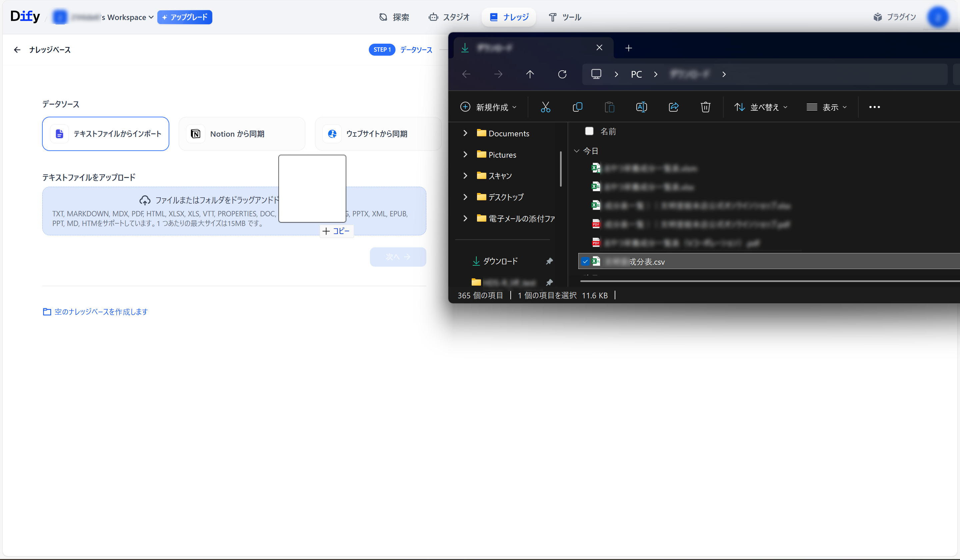Uncheck the selected 成分表.csv file checkbox
This screenshot has width=960, height=560.
[x=585, y=261]
